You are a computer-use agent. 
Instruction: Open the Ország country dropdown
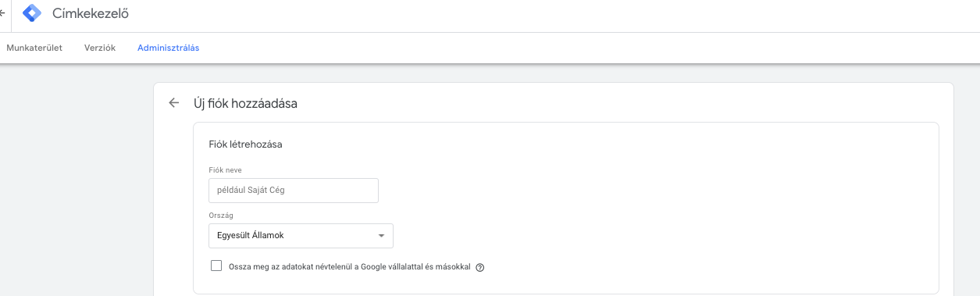pyautogui.click(x=301, y=236)
